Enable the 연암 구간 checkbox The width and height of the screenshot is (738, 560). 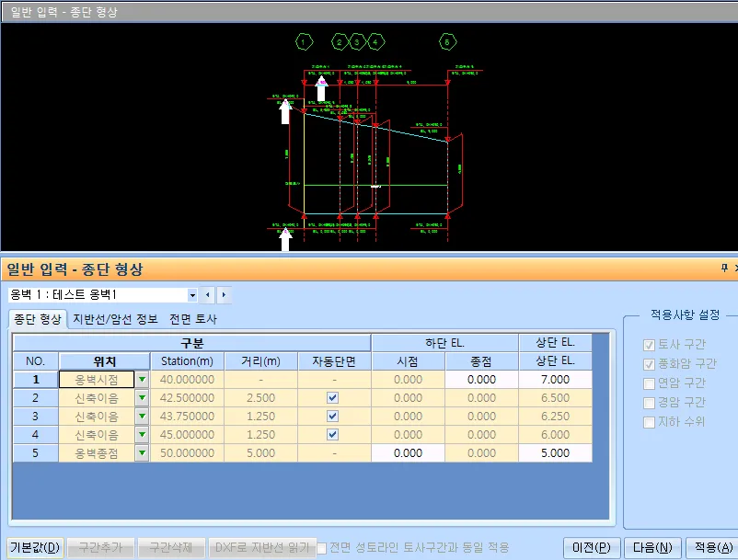coord(649,383)
